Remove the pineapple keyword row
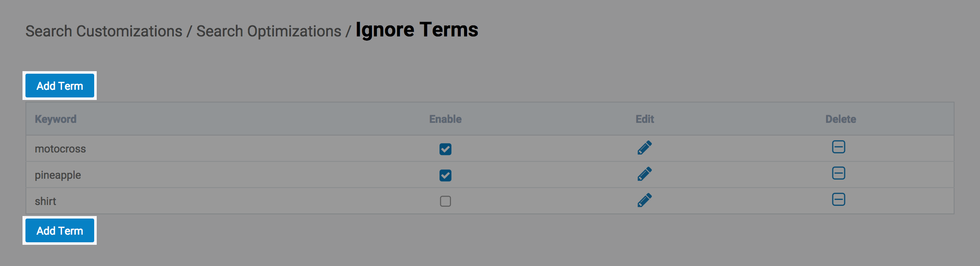This screenshot has width=980, height=266. 838,173
